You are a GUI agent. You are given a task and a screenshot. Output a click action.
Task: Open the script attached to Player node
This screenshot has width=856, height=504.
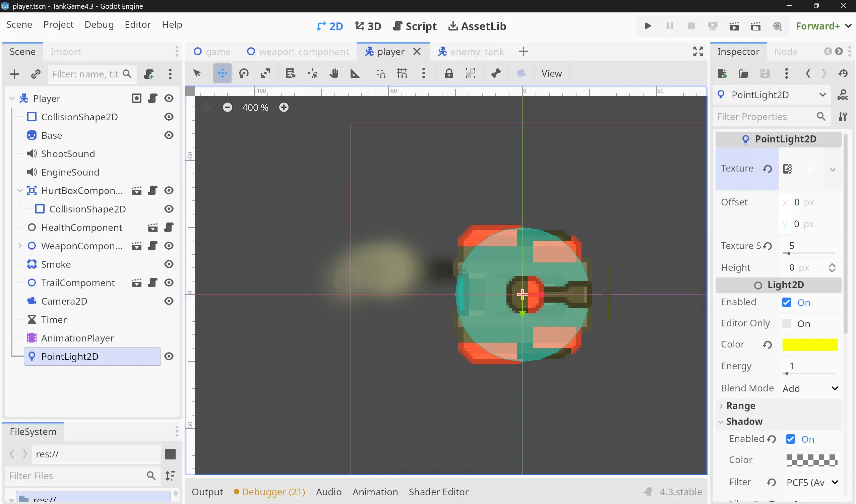point(152,99)
